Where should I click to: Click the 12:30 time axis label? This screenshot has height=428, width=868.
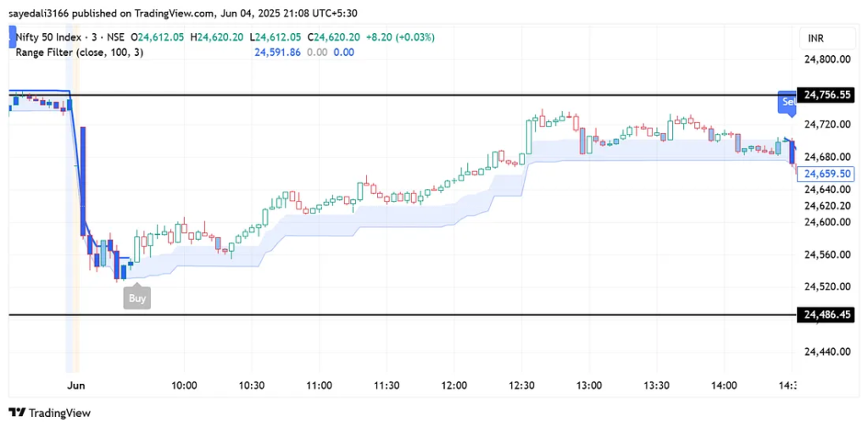click(521, 385)
